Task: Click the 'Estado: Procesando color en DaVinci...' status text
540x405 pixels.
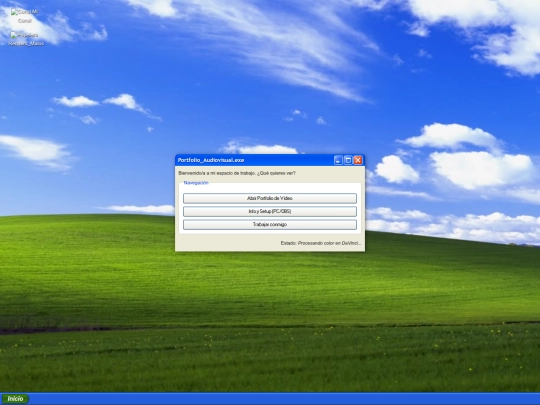Action: (x=321, y=243)
